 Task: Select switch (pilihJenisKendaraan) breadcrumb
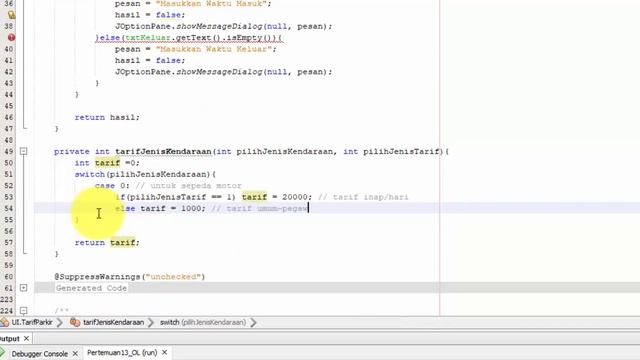click(203, 322)
